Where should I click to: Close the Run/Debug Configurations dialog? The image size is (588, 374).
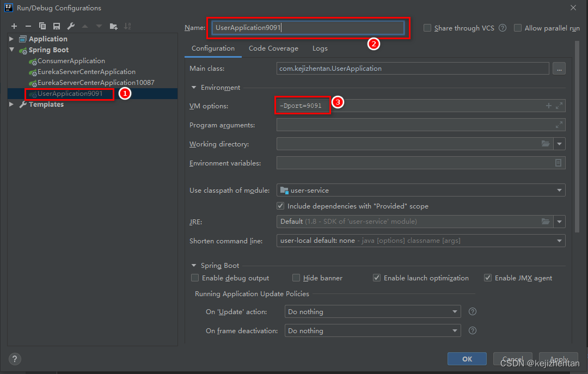click(x=573, y=8)
